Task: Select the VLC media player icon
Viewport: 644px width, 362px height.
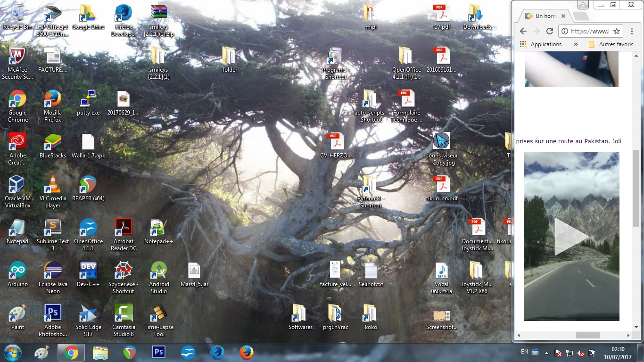Action: (x=53, y=185)
